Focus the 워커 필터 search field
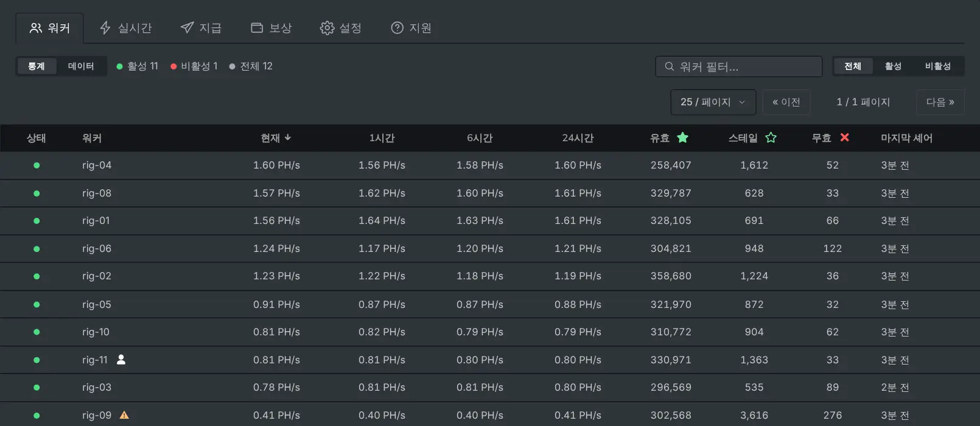This screenshot has height=426, width=980. click(x=739, y=66)
